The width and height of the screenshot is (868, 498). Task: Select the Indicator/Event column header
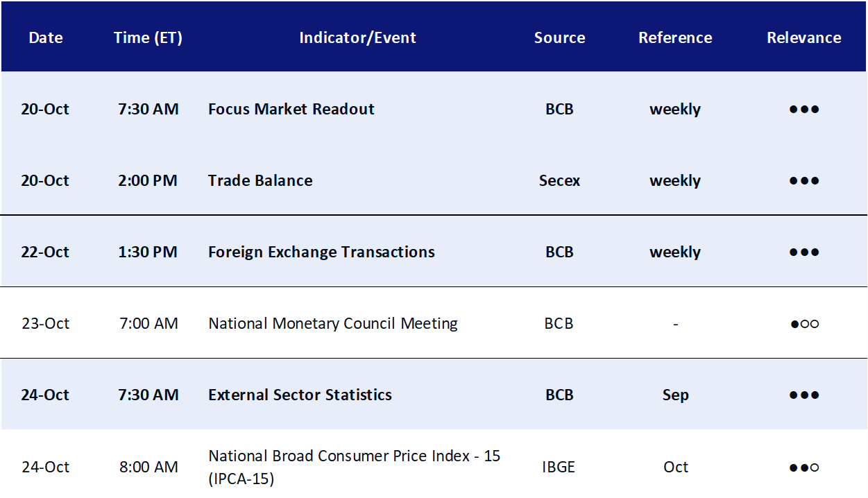[357, 38]
